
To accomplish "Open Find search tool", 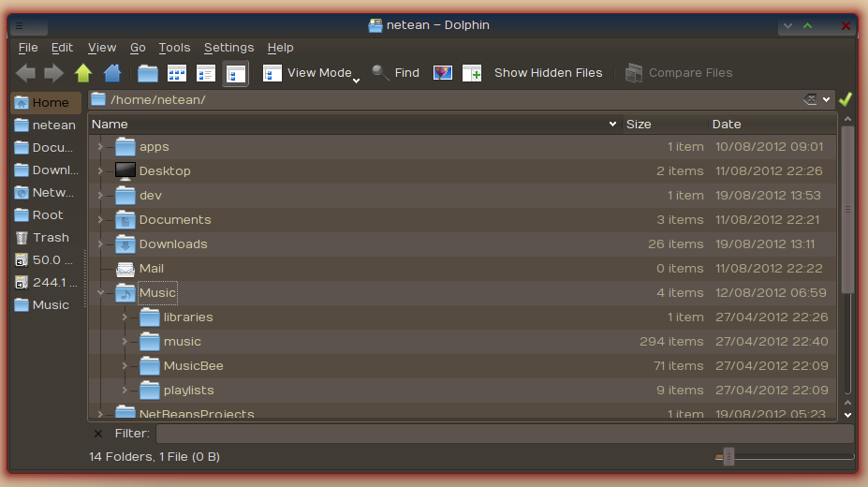I will click(x=395, y=73).
